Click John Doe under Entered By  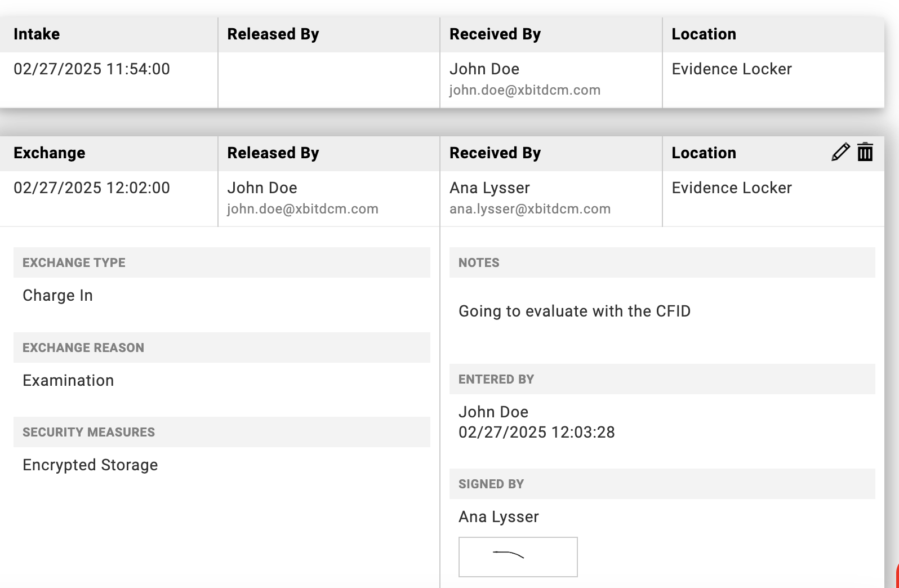point(493,412)
